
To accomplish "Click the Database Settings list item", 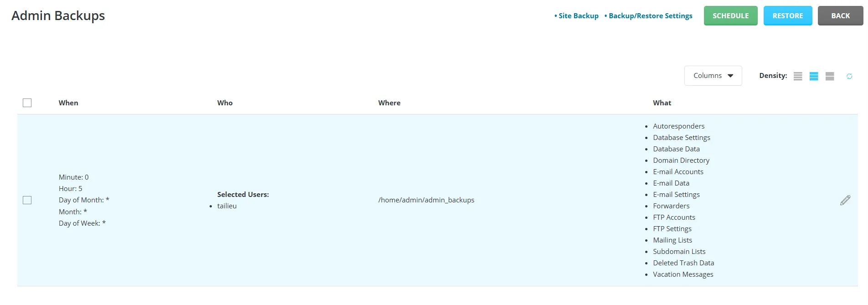I will coord(681,138).
